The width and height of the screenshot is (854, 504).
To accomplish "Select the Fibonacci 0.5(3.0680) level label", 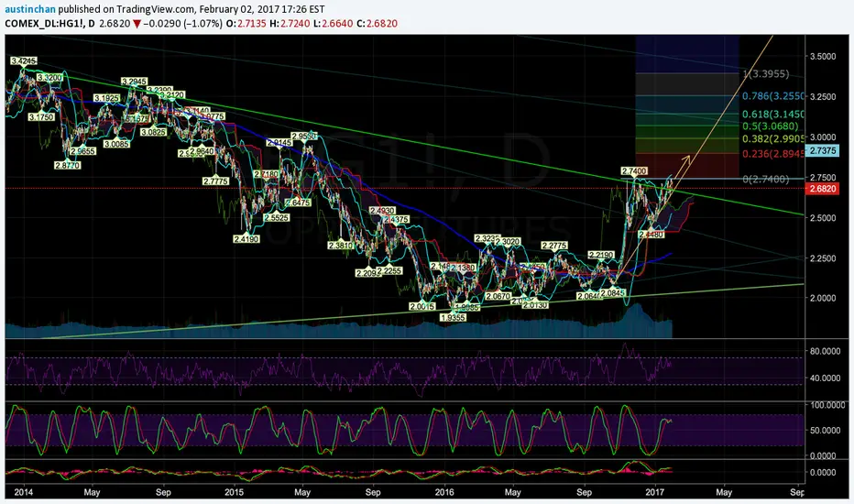I will (770, 126).
